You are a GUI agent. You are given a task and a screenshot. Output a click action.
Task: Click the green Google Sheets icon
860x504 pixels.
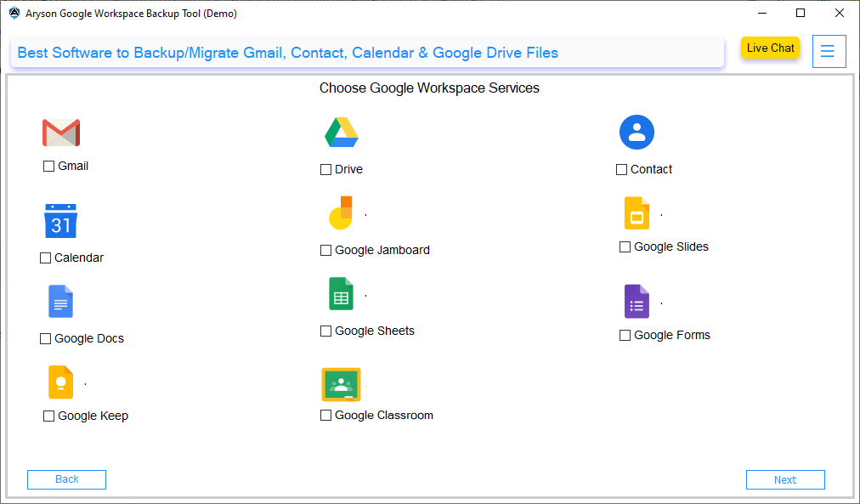click(x=341, y=294)
